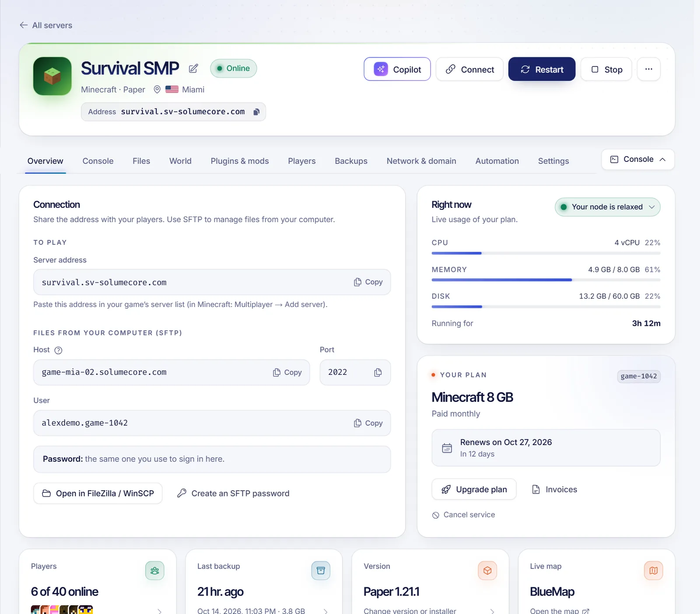
Task: Click the Upgrade plan button
Action: tap(474, 489)
